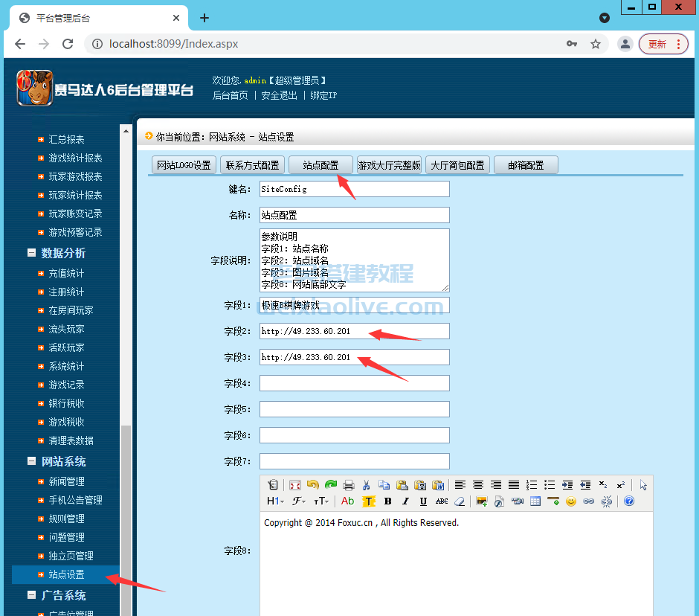Apply strikethrough text in the editor
The image size is (699, 616).
(x=440, y=502)
